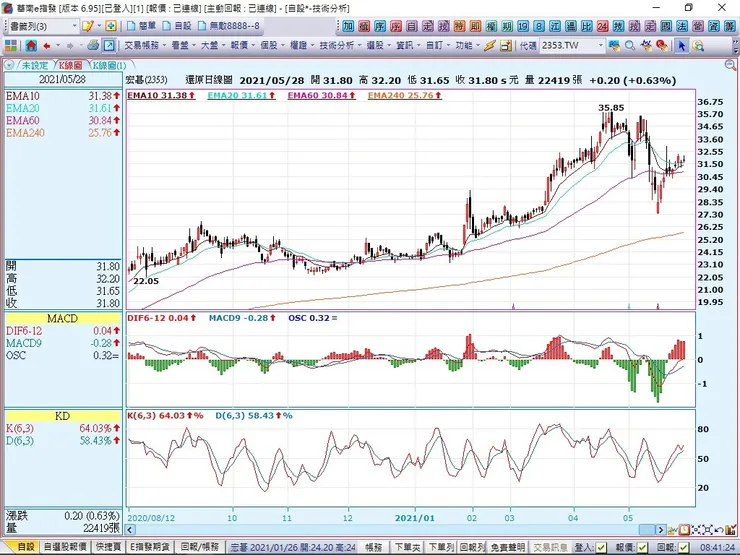The height and width of the screenshot is (555, 740).
Task: Click the add bookmark plus icon
Action: tap(111, 26)
